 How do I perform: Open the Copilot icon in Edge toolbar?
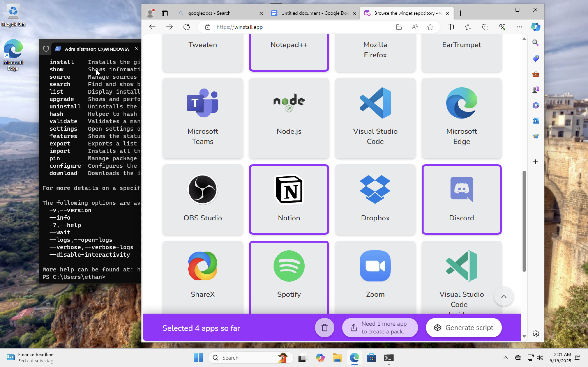(x=535, y=27)
